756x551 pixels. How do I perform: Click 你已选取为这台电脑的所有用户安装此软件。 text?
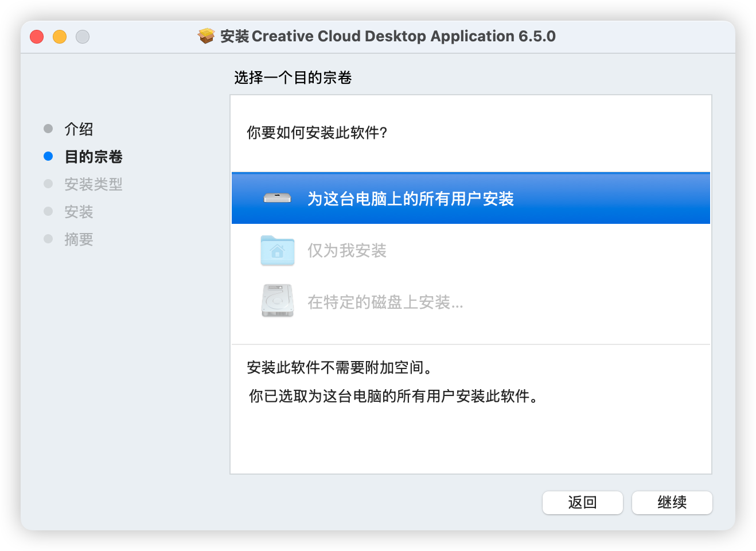click(x=394, y=396)
